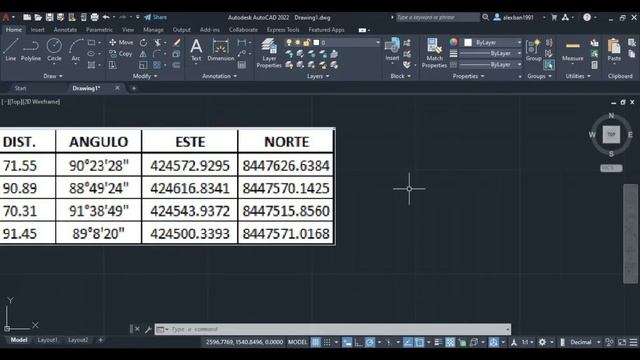
Task: Toggle the drawing grid display in status bar
Action: (316, 342)
